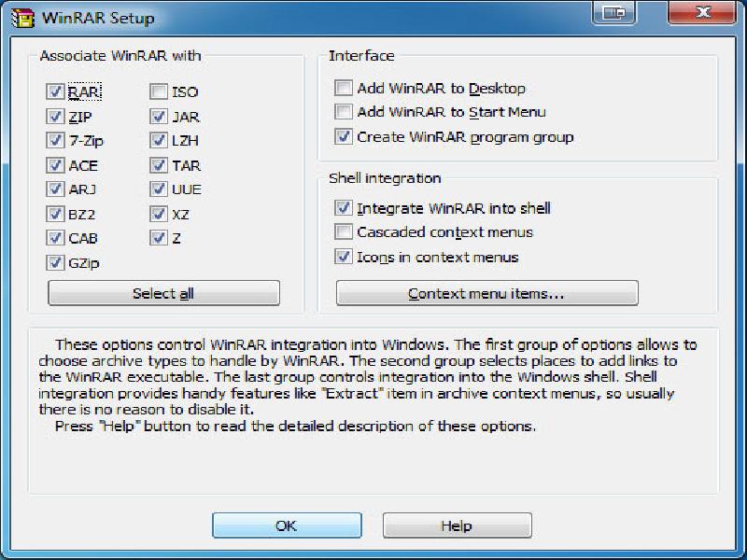Enable the ISO association checkbox
This screenshot has width=747, height=560.
[x=159, y=91]
